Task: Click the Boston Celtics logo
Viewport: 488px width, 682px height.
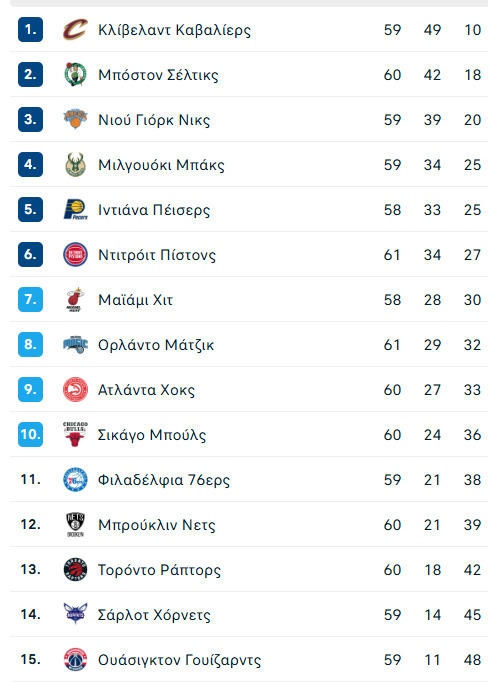Action: point(75,74)
